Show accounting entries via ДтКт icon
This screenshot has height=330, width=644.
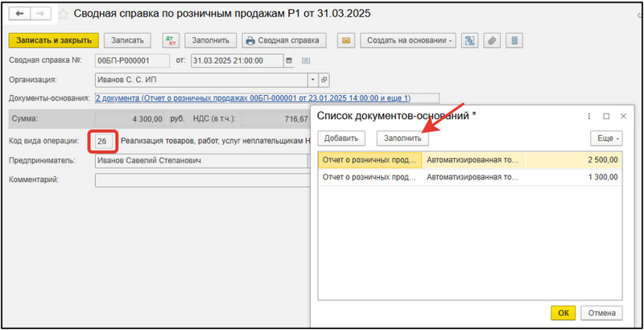[x=170, y=40]
